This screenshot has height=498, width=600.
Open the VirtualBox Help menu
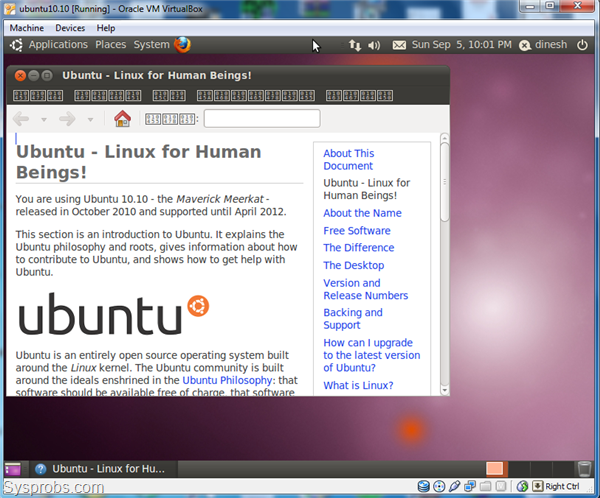click(x=106, y=28)
